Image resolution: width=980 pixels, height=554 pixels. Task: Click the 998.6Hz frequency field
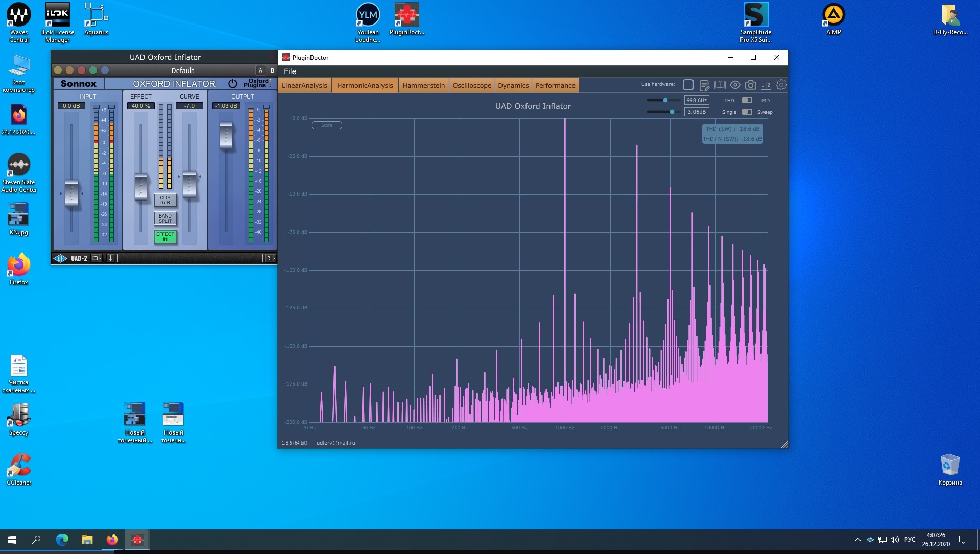click(x=697, y=100)
